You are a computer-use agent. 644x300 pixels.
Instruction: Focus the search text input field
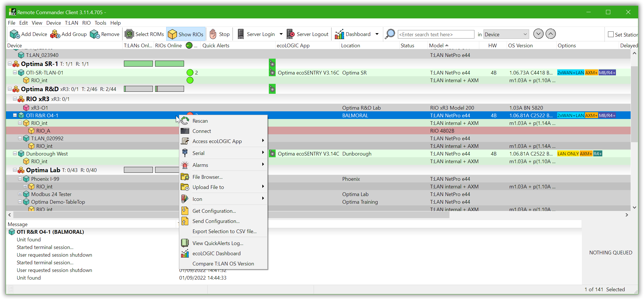pyautogui.click(x=436, y=34)
